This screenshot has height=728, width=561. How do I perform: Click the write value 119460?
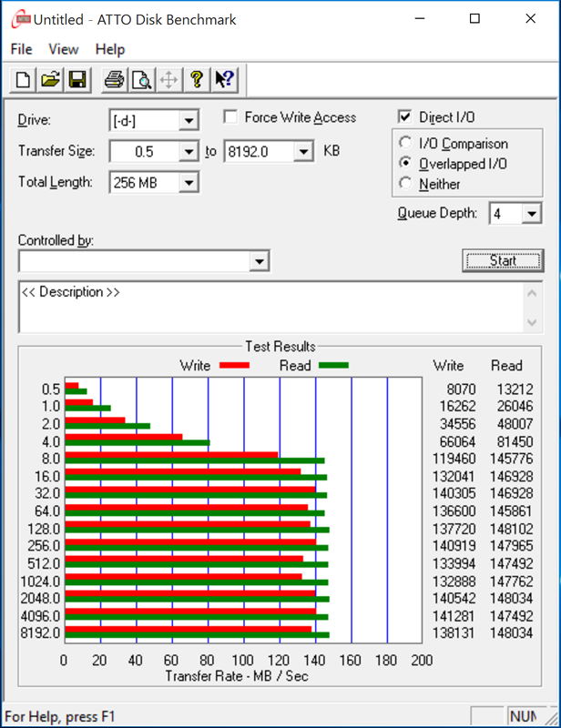454,459
